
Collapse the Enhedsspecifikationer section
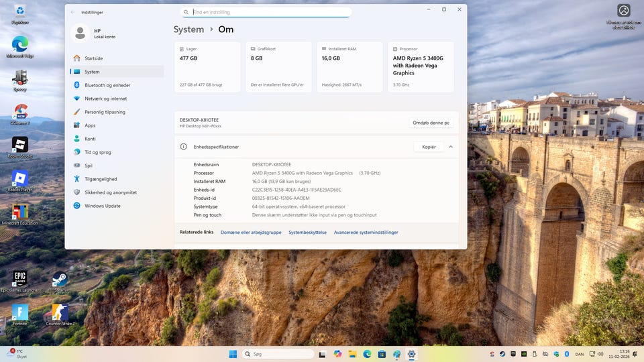click(451, 147)
